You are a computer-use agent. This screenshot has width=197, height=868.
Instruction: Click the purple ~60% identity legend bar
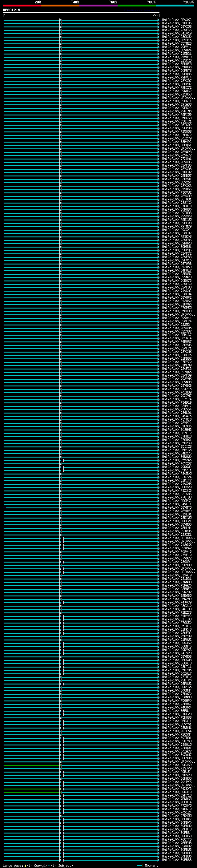(99, 6)
